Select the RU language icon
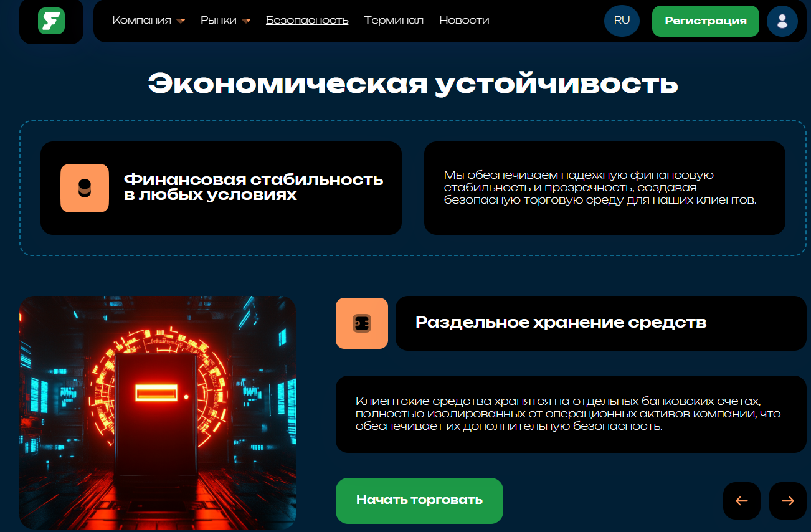This screenshot has width=811, height=532. [x=622, y=21]
